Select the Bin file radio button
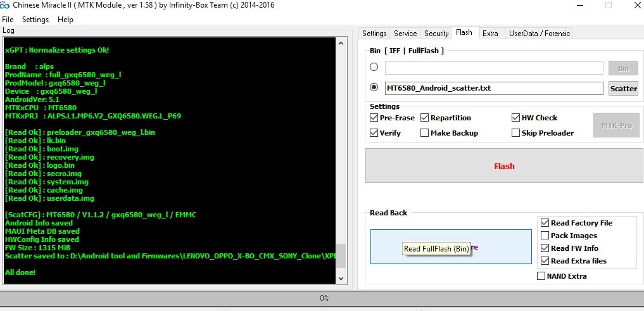 coord(374,67)
